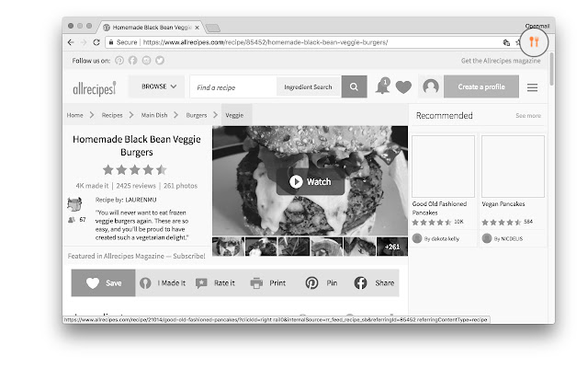Open Get the Allrecipes magazine link
This screenshot has height=368, width=588.
coord(501,61)
